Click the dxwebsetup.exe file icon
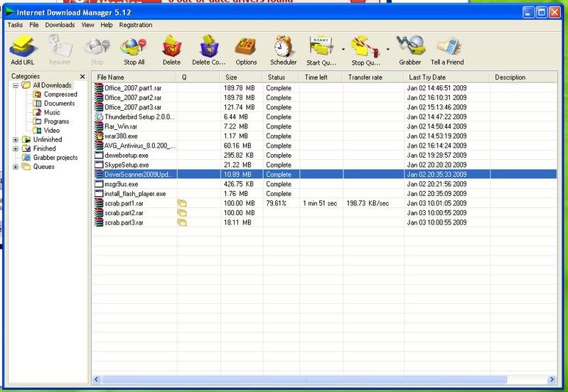This screenshot has width=568, height=392. click(99, 155)
